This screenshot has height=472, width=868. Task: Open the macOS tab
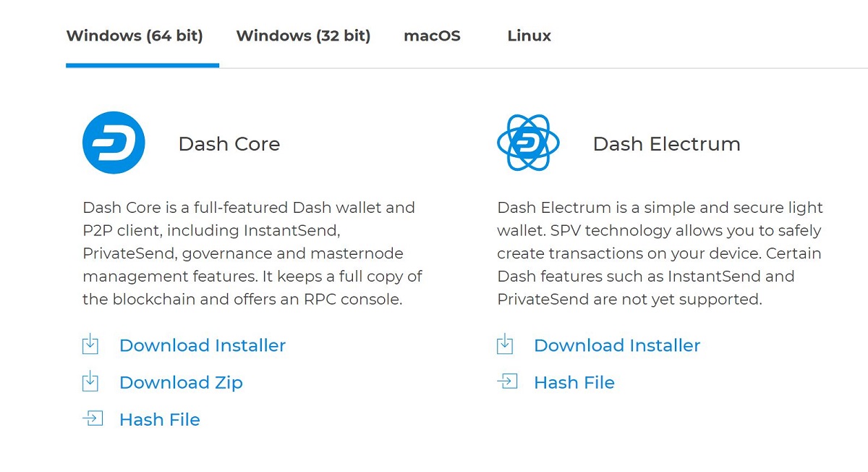tap(432, 35)
